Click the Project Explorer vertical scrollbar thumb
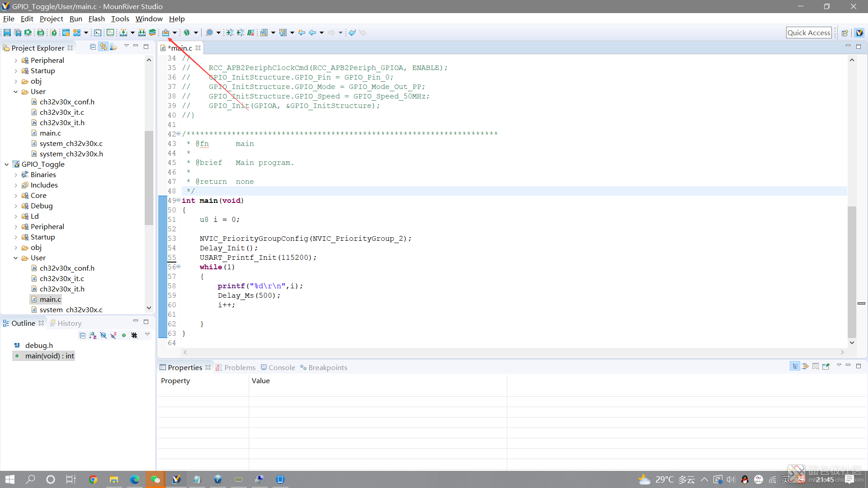Viewport: 868px width, 488px height. [149, 178]
